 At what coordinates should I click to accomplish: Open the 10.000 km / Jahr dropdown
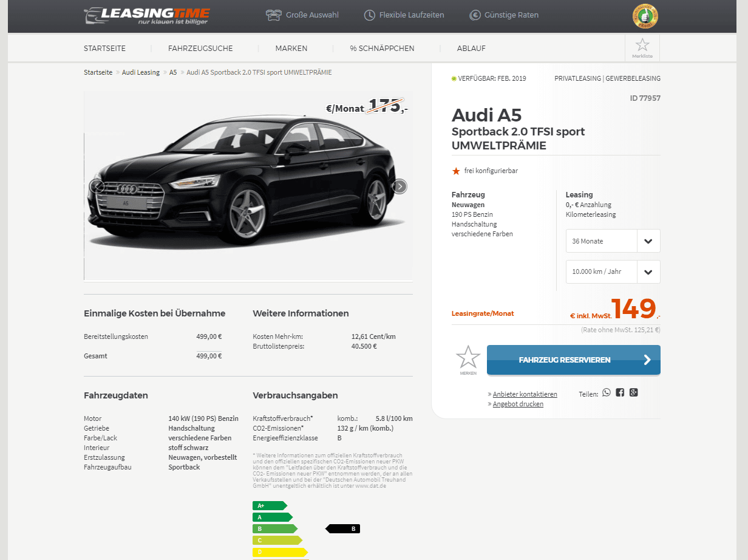tap(613, 271)
